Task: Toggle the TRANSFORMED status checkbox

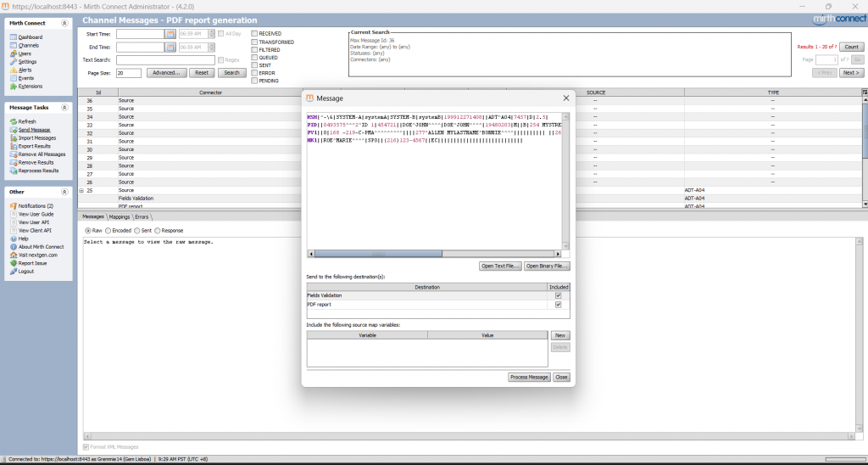Action: [254, 42]
